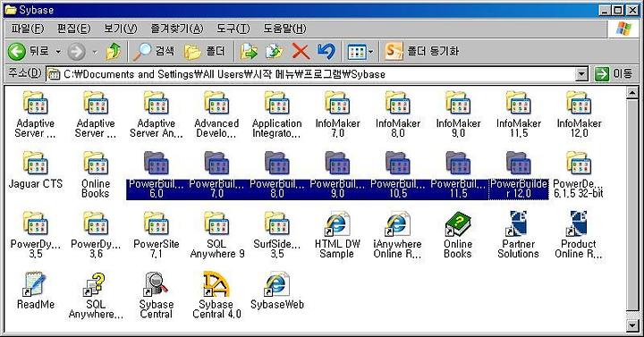Select the Sybase Central shortcut
The height and width of the screenshot is (337, 644).
[x=156, y=296]
